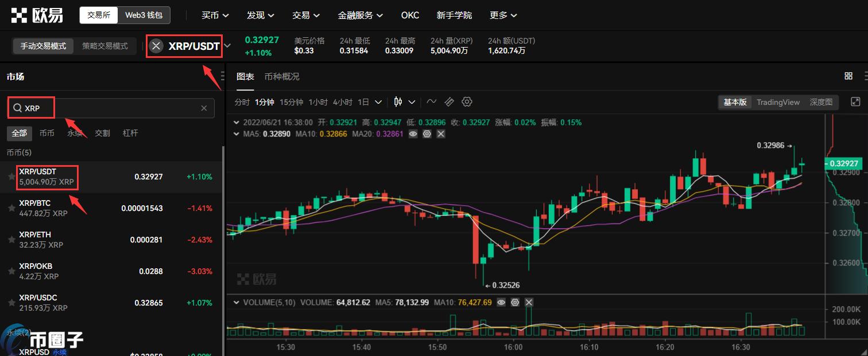Select 手动交易模式 manual trading mode
This screenshot has height=356, width=868.
pyautogui.click(x=43, y=46)
